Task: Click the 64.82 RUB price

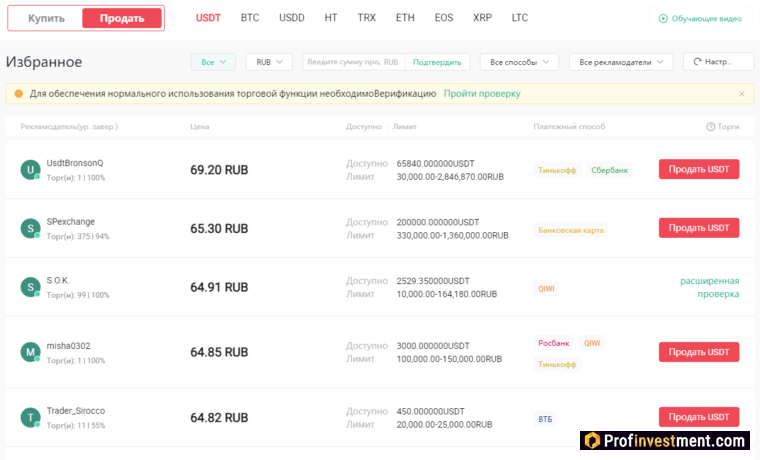Action: coord(219,418)
